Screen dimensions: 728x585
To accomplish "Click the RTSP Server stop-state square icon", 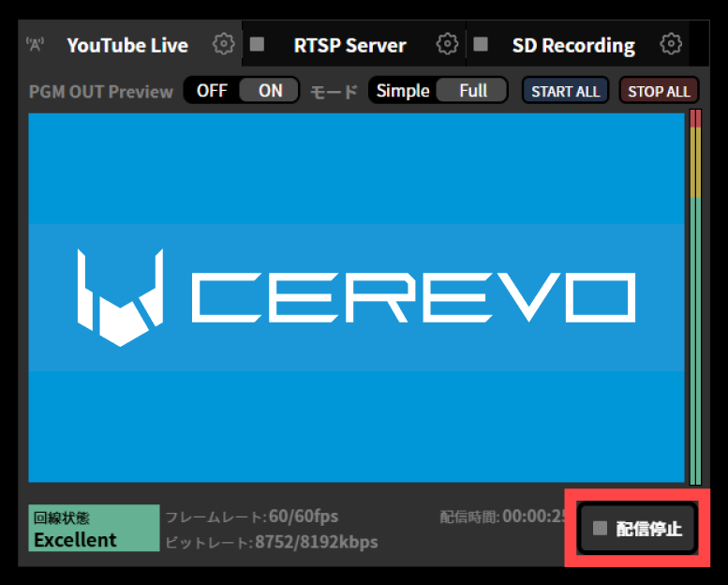I will pyautogui.click(x=257, y=44).
